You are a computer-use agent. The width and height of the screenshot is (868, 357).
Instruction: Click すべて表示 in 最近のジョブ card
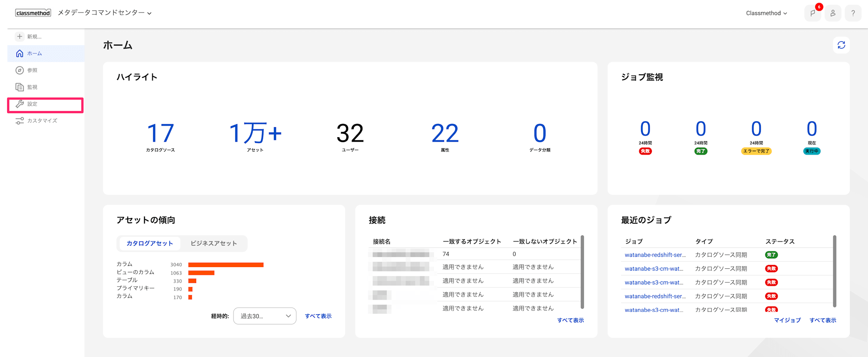tap(823, 320)
